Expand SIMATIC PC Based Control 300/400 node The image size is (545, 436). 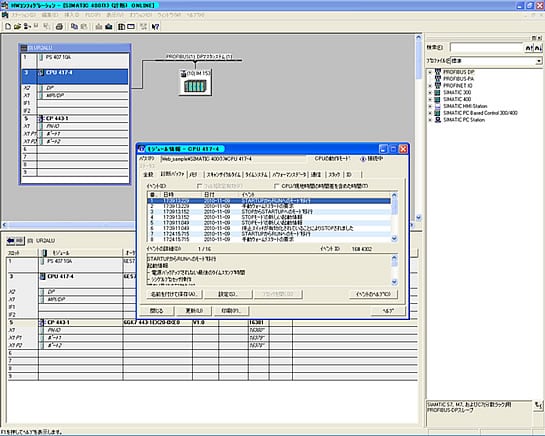(x=430, y=113)
